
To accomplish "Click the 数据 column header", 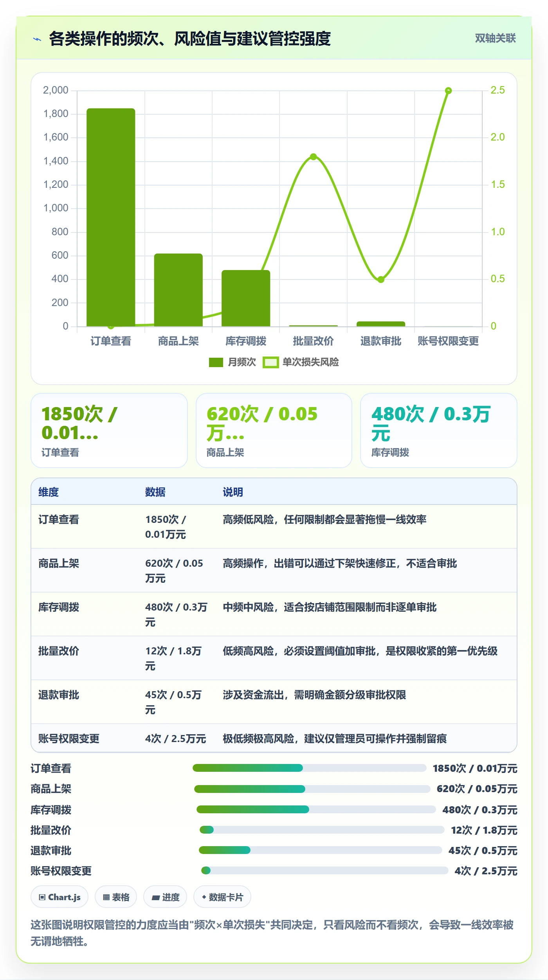I will click(155, 492).
